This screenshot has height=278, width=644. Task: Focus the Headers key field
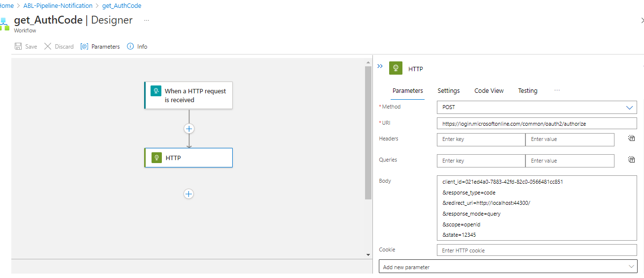tap(481, 139)
